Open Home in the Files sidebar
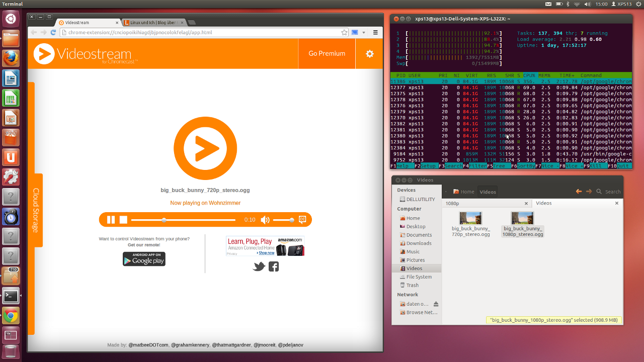The image size is (644, 362). click(x=417, y=218)
